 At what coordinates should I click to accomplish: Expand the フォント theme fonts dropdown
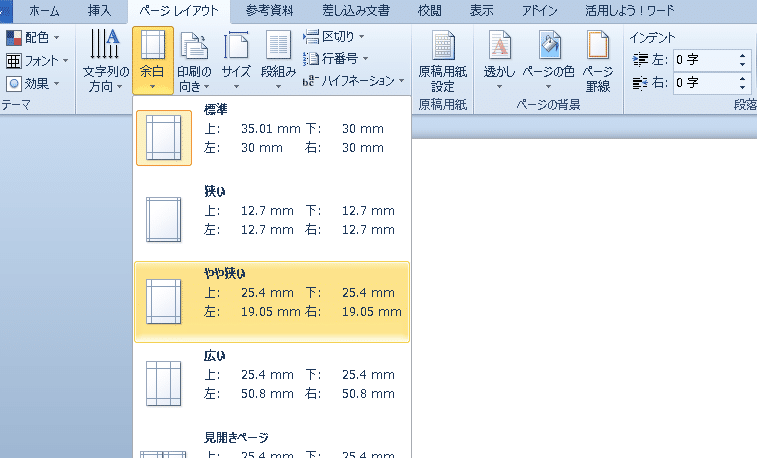point(33,60)
